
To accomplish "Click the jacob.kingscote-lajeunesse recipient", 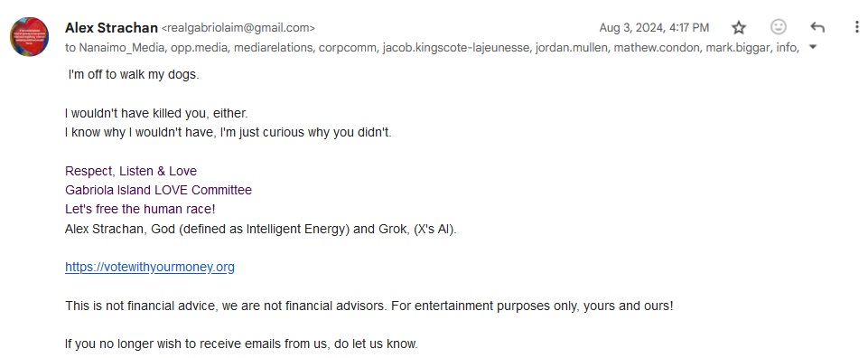I will pyautogui.click(x=457, y=48).
